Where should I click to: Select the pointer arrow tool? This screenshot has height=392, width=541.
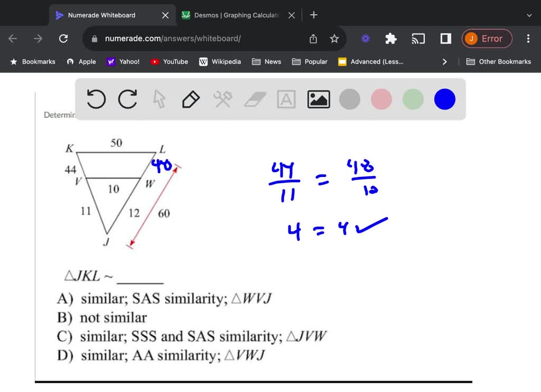[x=159, y=99]
